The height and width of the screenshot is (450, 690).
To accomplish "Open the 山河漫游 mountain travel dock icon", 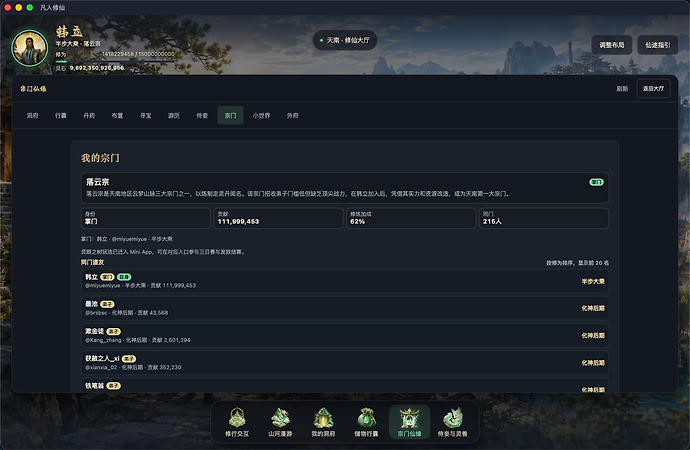I will point(280,422).
